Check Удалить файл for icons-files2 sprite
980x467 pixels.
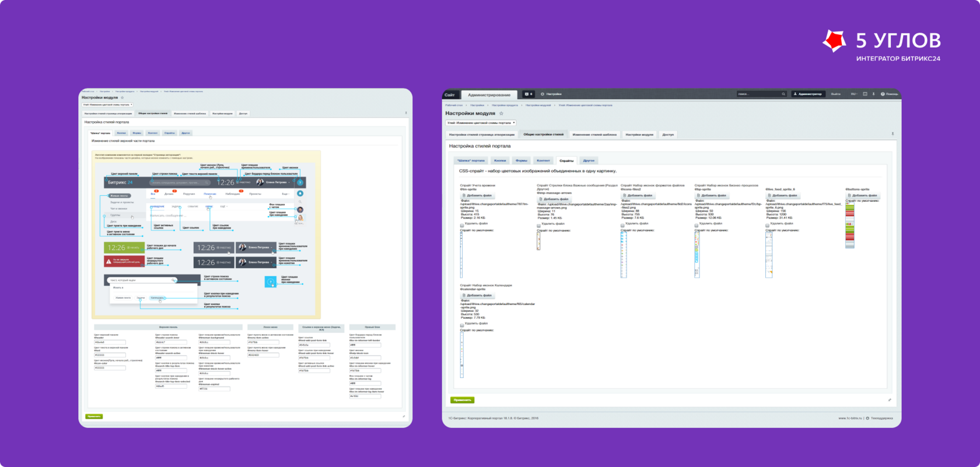click(622, 224)
